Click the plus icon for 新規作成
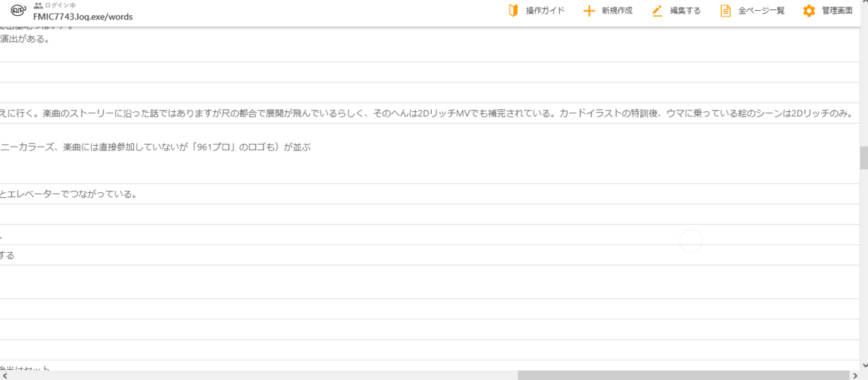Viewport: 868px width, 380px height. coord(589,11)
